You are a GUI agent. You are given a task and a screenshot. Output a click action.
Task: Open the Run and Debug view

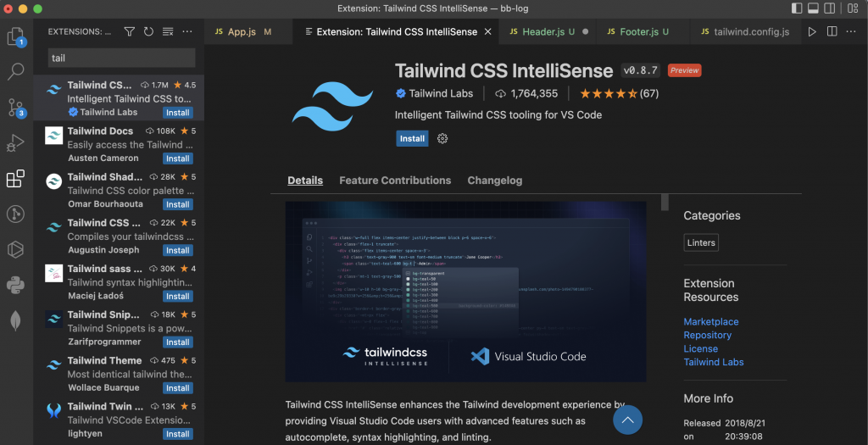[x=15, y=142]
